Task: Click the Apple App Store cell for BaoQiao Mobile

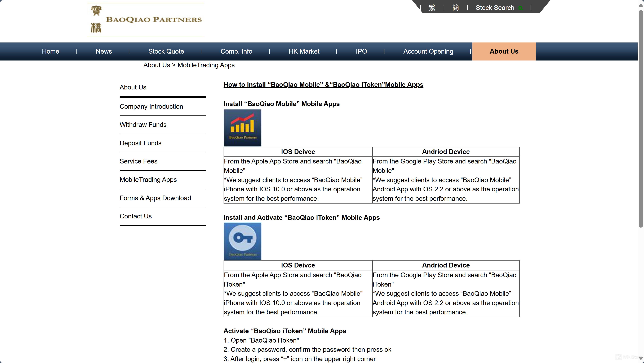Action: [x=298, y=180]
